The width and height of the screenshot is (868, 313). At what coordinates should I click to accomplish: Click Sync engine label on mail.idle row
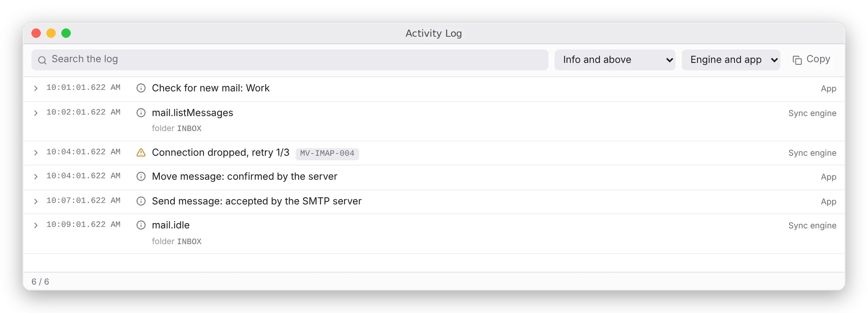tap(812, 225)
